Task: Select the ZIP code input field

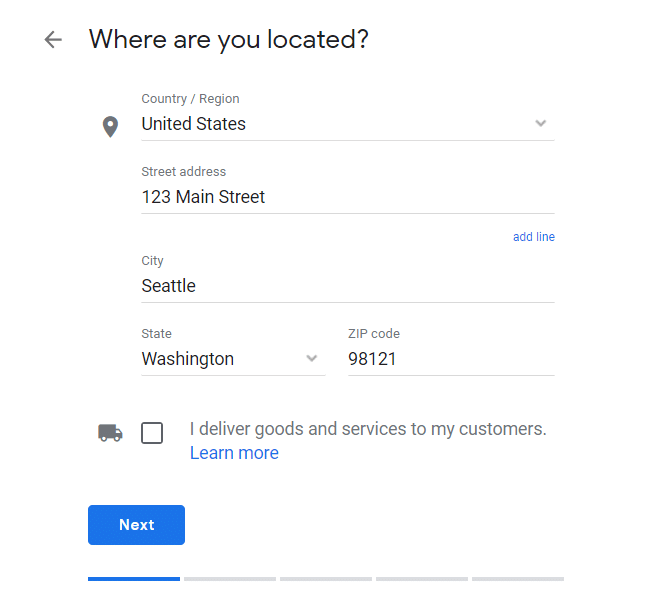Action: click(450, 359)
